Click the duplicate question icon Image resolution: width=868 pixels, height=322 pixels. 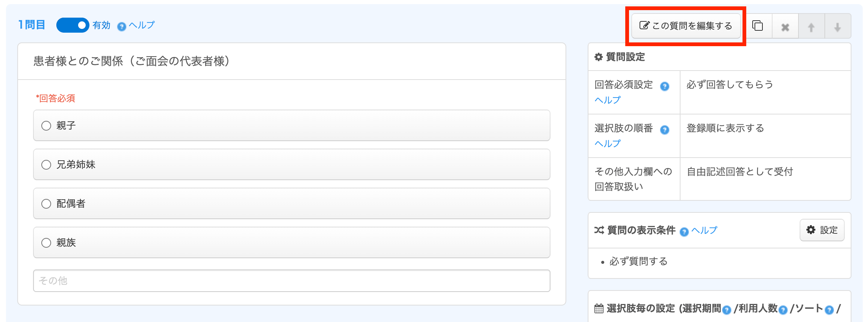coord(758,26)
